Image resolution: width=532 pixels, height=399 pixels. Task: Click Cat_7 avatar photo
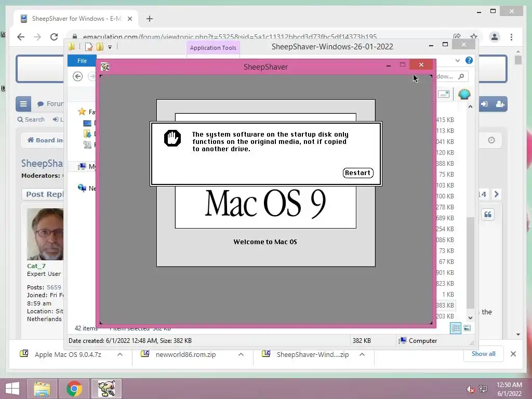(x=45, y=234)
